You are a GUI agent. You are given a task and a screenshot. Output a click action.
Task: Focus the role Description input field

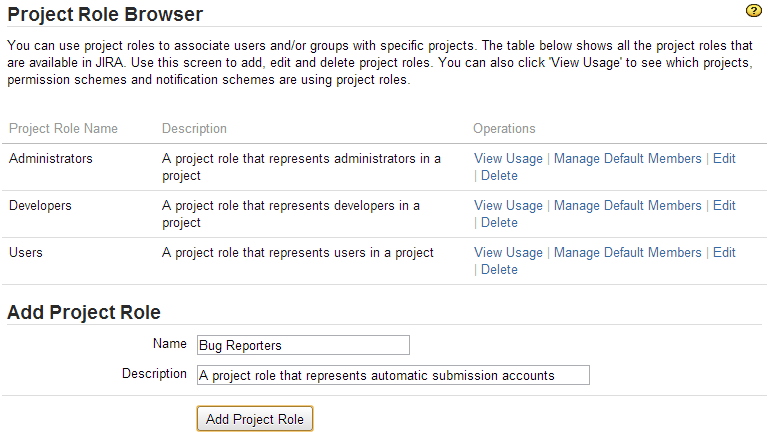coord(393,375)
